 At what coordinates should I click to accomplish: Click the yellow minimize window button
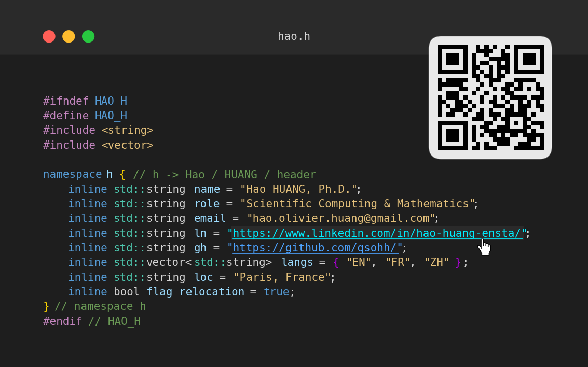click(x=69, y=36)
